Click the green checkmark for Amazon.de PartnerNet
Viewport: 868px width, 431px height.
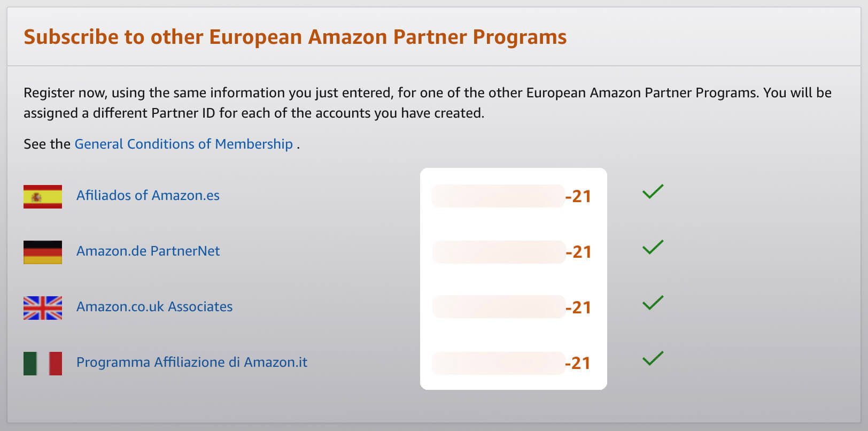pos(653,247)
